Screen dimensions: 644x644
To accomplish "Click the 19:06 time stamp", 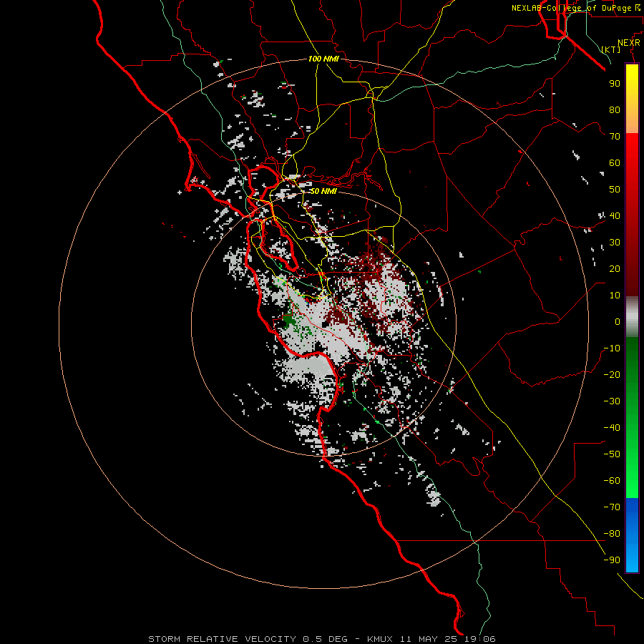I will coord(480,639).
